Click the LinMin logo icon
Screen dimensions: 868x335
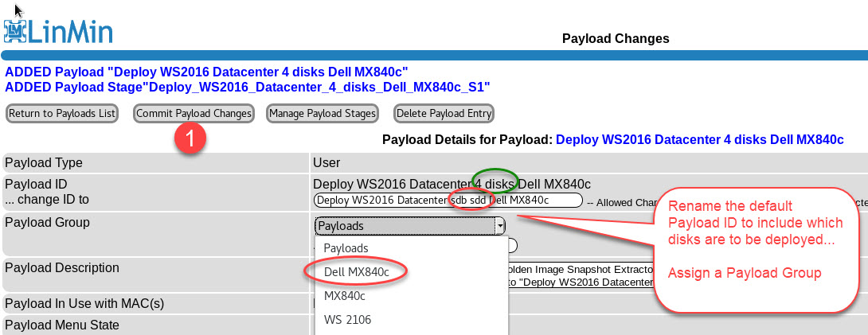(16, 30)
